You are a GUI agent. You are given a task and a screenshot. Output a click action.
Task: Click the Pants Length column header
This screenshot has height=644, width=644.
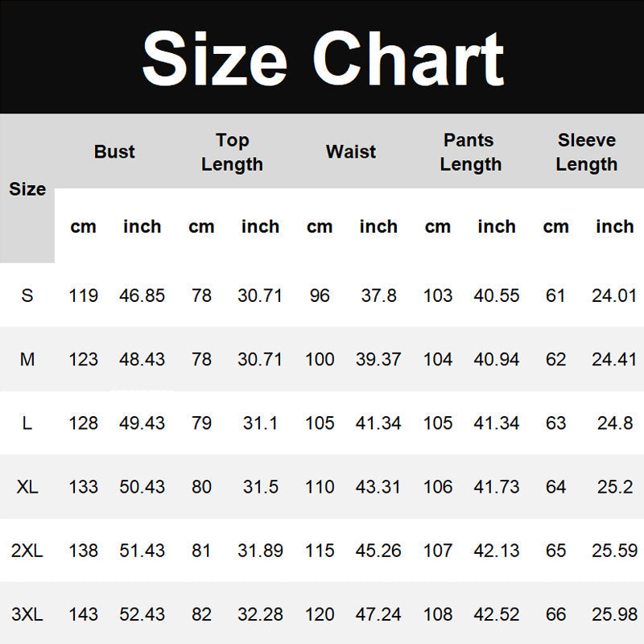pyautogui.click(x=469, y=152)
